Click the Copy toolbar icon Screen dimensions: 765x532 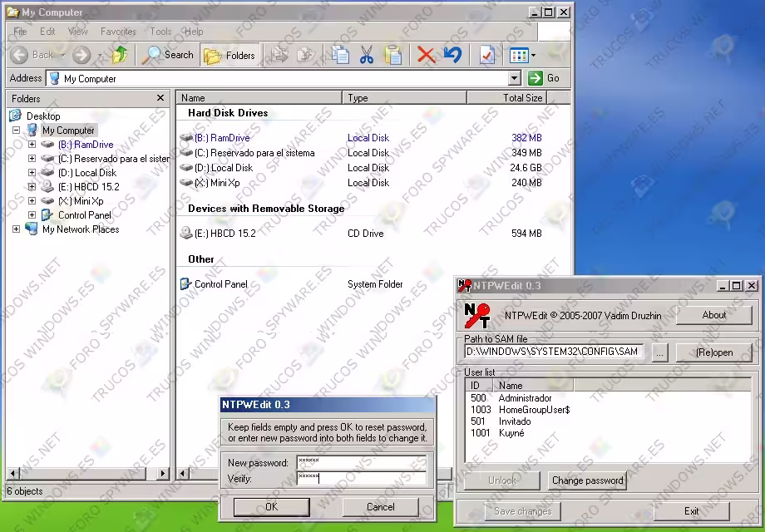(x=339, y=55)
